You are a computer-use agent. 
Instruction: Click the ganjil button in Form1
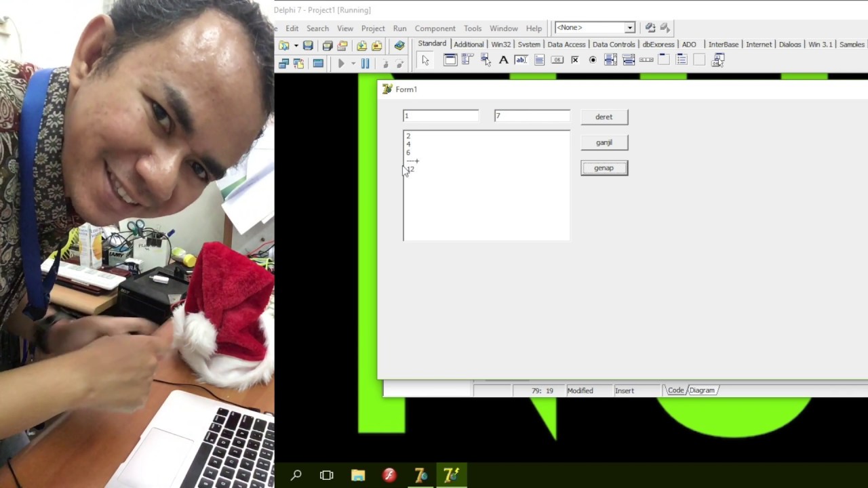click(x=604, y=142)
